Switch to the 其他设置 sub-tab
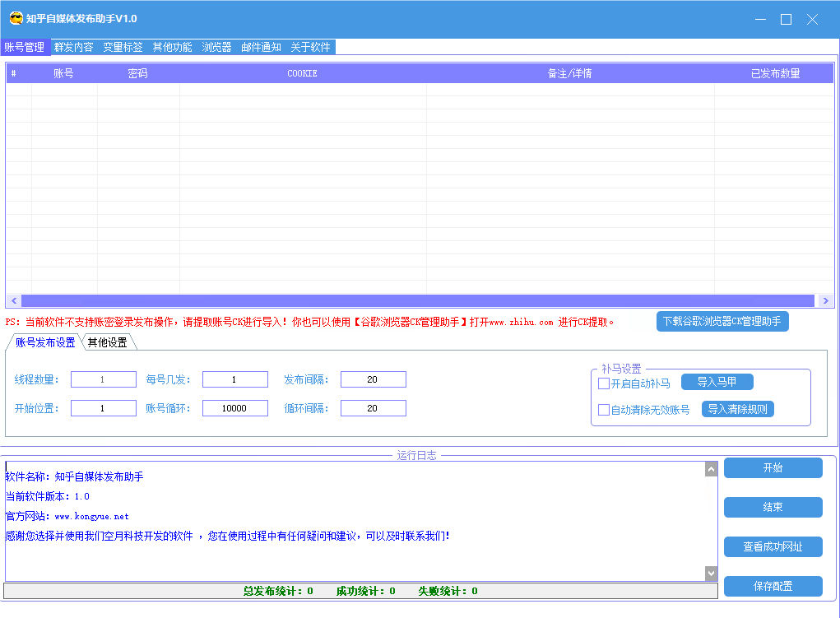840x618 pixels. tap(108, 342)
